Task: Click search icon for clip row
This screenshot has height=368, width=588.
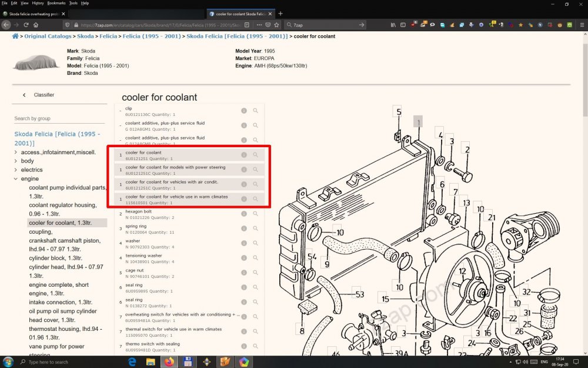Action: 255,111
